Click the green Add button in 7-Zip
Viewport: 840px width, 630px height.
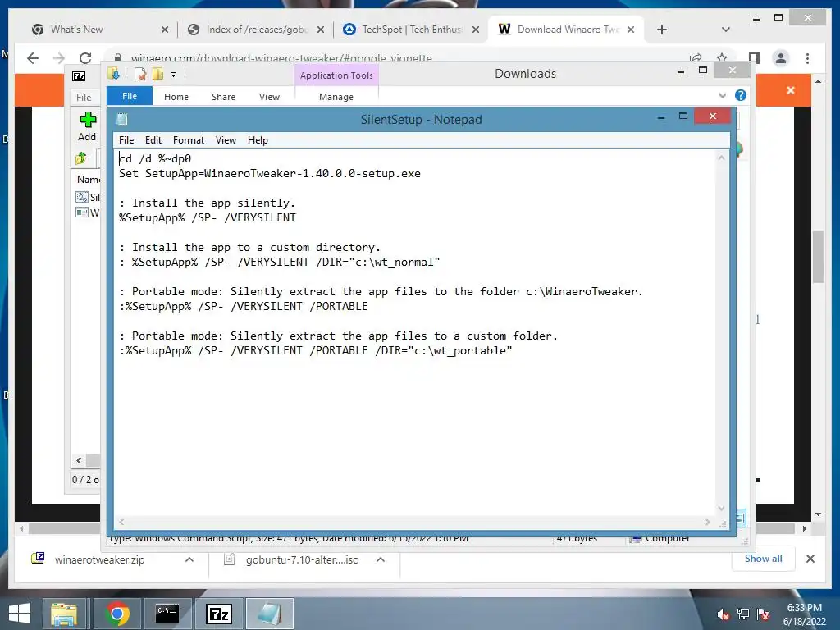click(x=87, y=126)
